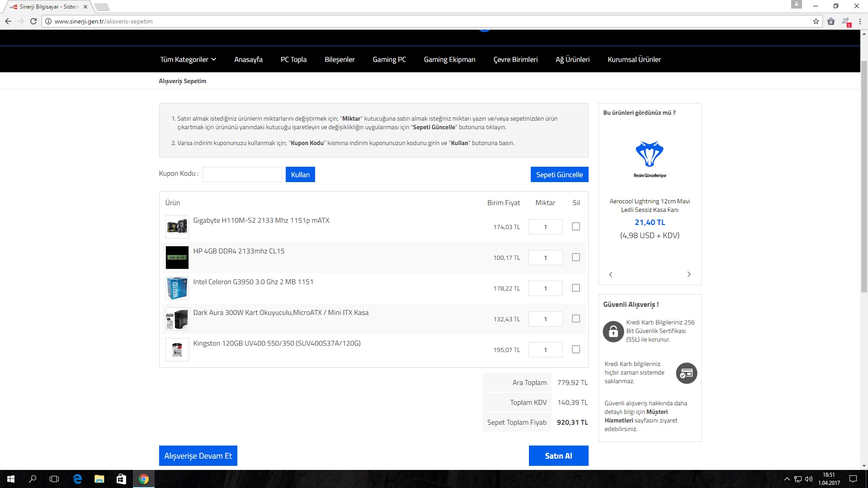Show previous product in suggestions carousel
Screen dimensions: 868x488
coord(611,274)
